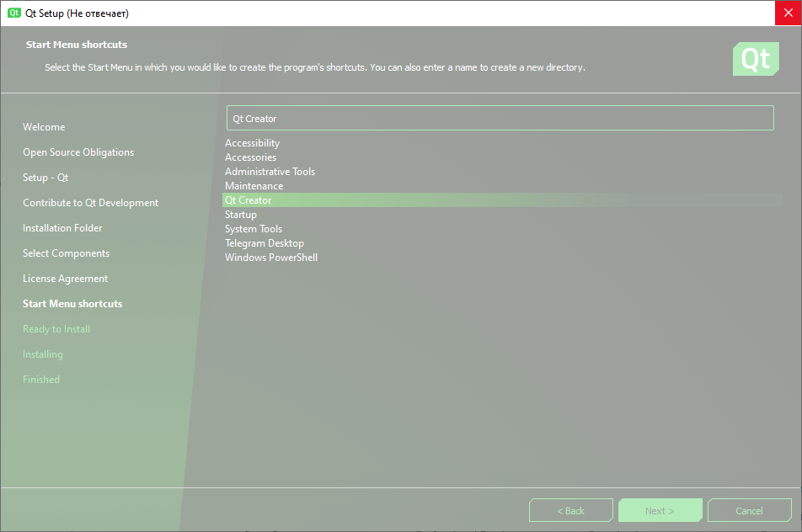802x532 pixels.
Task: Cancel the Qt installation
Action: point(749,510)
